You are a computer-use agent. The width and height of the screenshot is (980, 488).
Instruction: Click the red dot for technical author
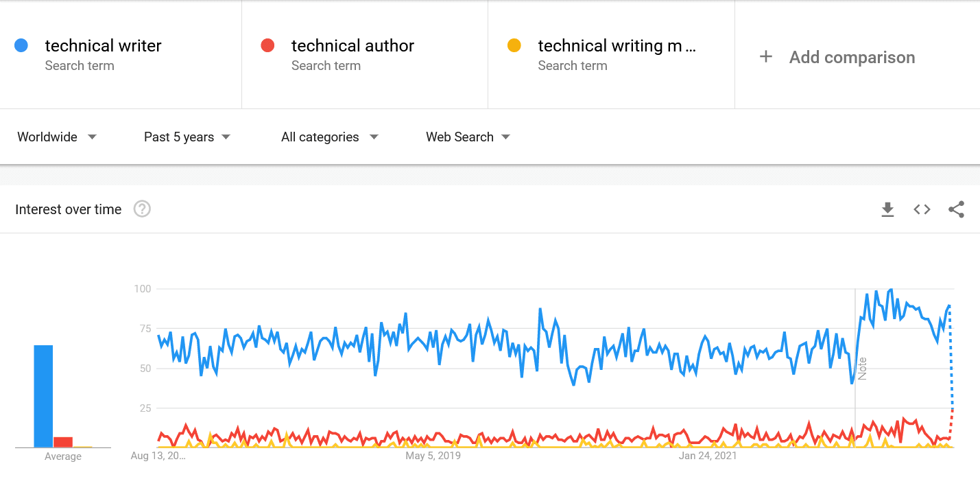point(267,46)
